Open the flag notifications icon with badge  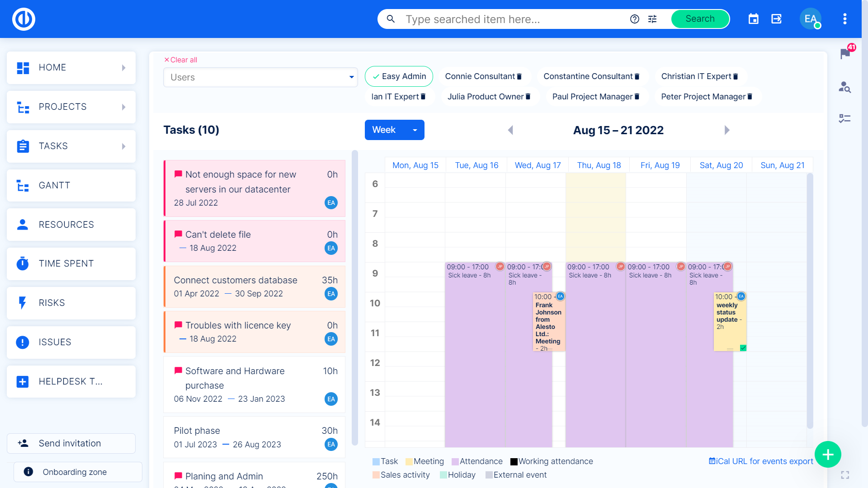tap(845, 54)
